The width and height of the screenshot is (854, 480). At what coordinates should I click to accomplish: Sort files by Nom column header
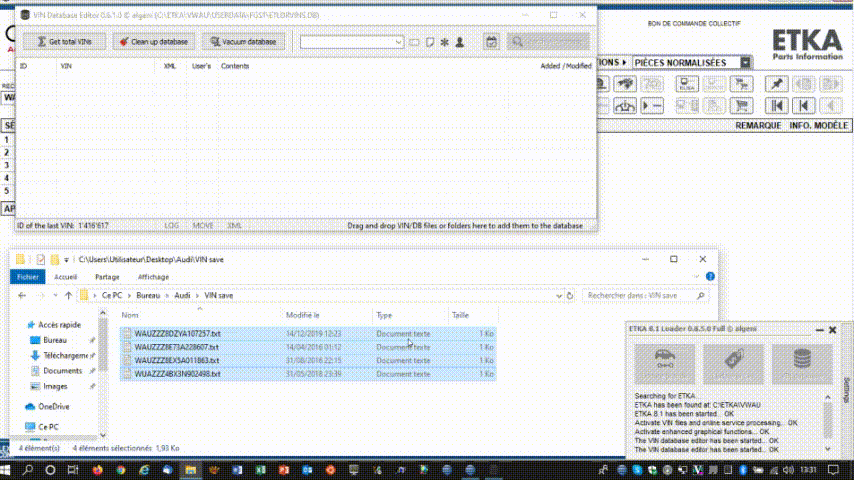pos(130,315)
